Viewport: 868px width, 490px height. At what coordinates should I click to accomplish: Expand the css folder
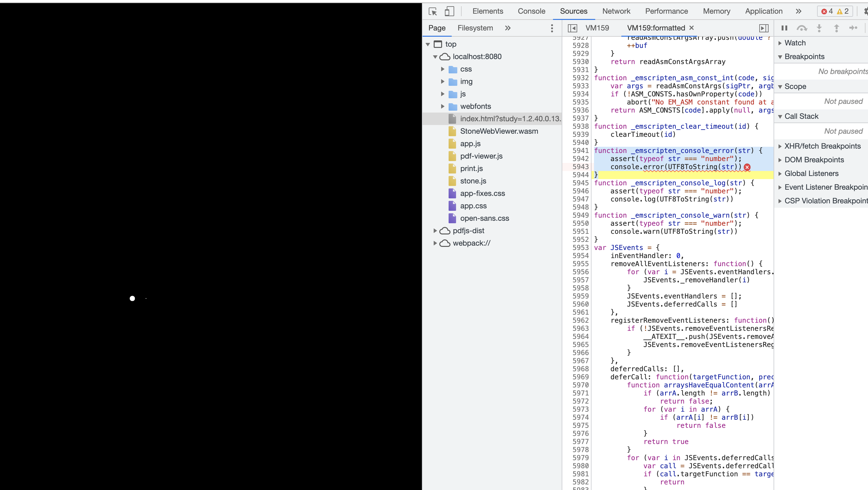click(443, 69)
